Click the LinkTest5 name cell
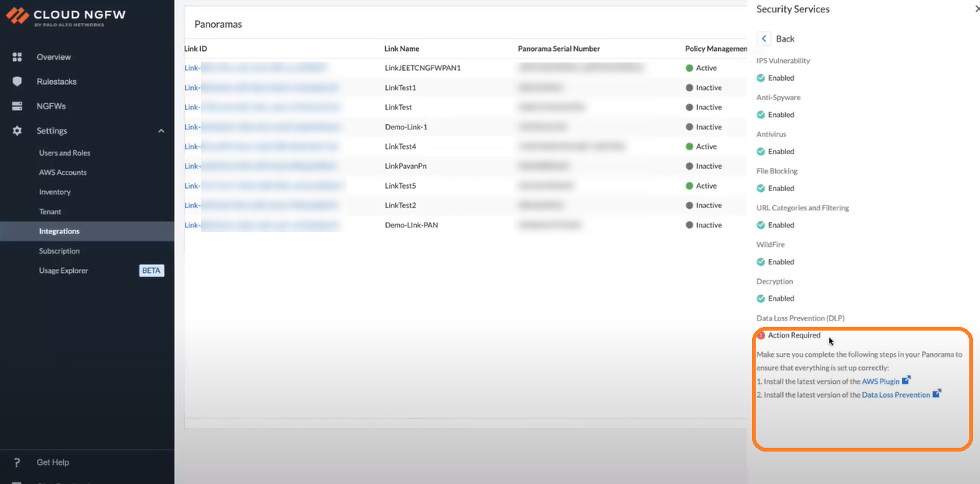 click(401, 186)
